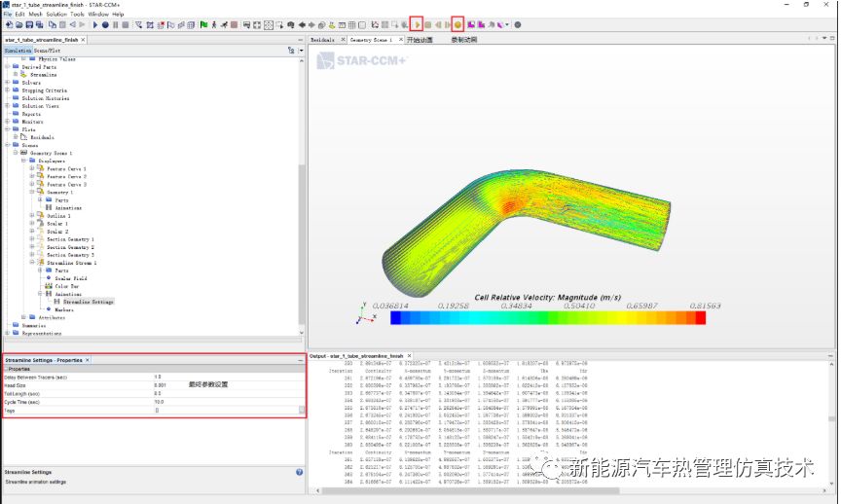Collapse the Properties section expander

[7, 369]
